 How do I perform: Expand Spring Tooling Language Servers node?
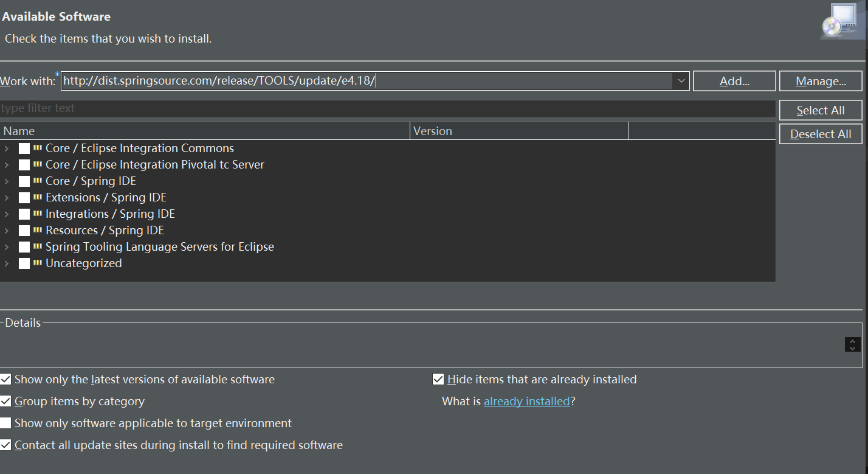coord(7,247)
